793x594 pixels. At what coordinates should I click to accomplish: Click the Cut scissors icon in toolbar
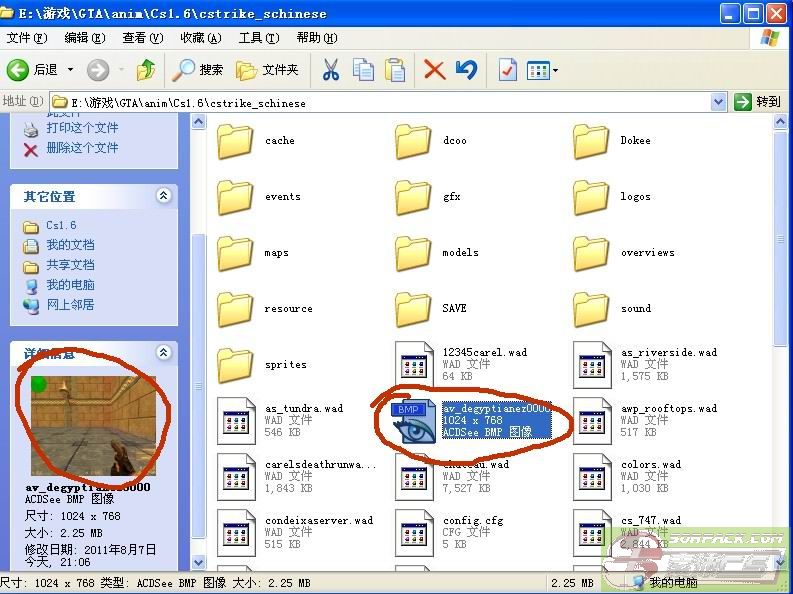pyautogui.click(x=331, y=70)
